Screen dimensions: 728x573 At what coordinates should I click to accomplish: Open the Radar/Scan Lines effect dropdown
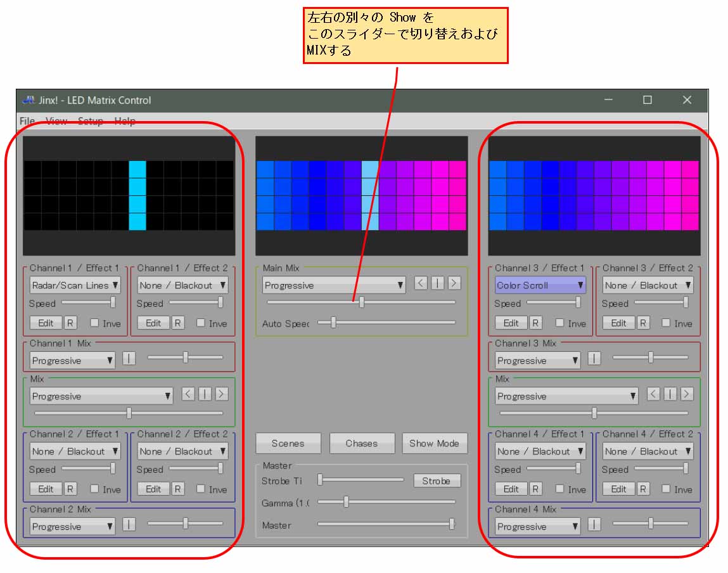click(75, 285)
